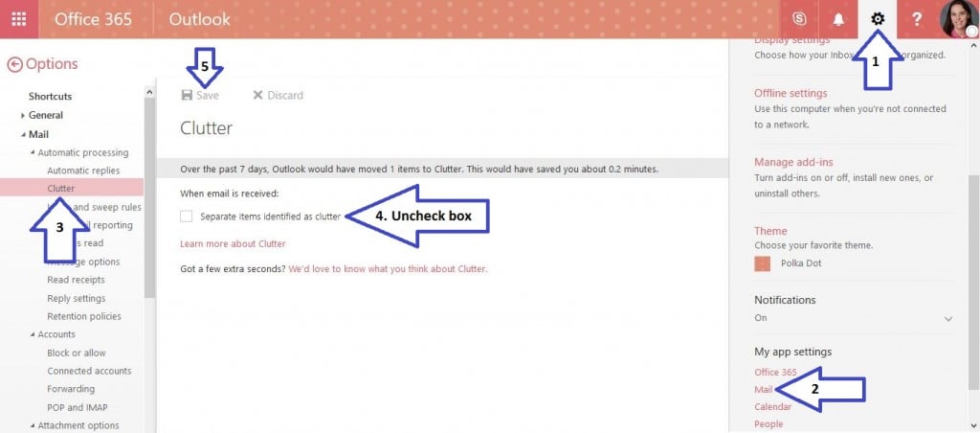The height and width of the screenshot is (433, 980).
Task: Click the options list scrollbar up arrow
Action: click(149, 93)
